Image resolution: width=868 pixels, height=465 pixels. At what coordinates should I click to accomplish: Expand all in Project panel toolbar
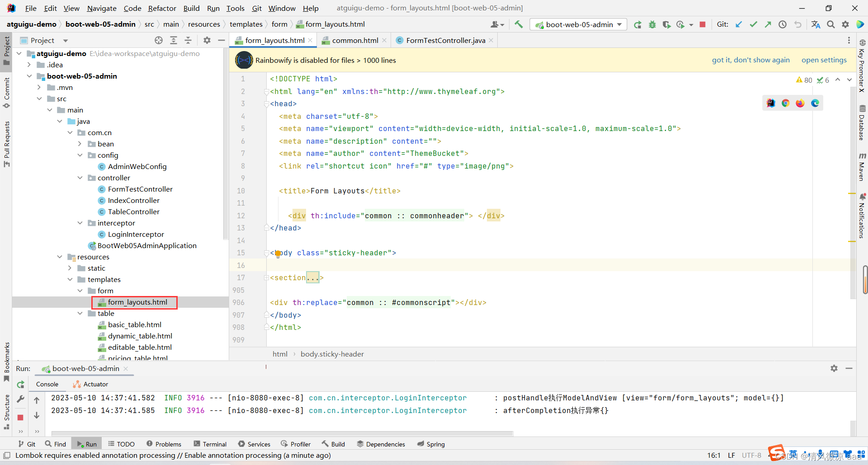click(174, 40)
